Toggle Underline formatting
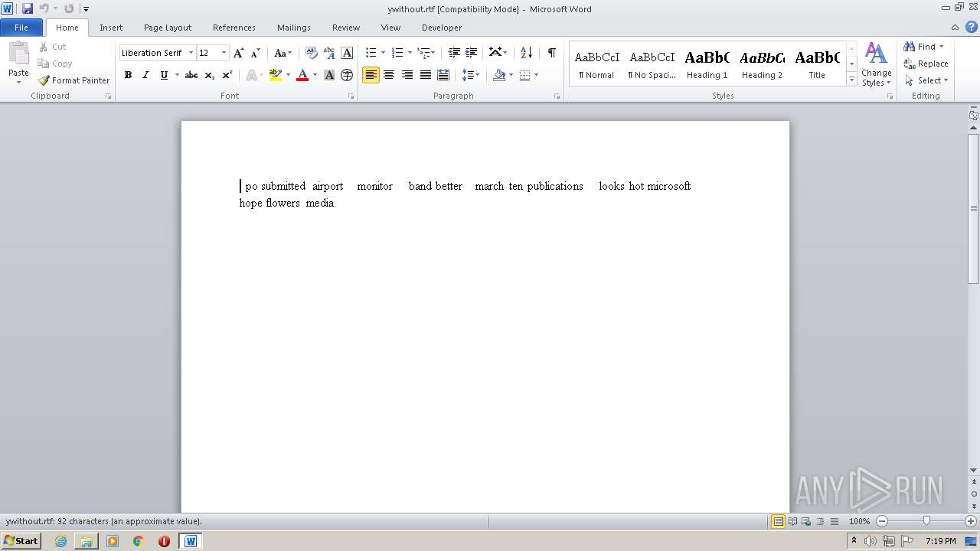The height and width of the screenshot is (551, 980). (x=163, y=75)
